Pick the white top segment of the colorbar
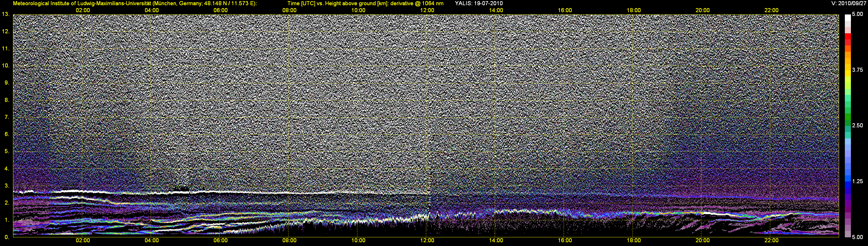The image size is (868, 246). tap(848, 18)
